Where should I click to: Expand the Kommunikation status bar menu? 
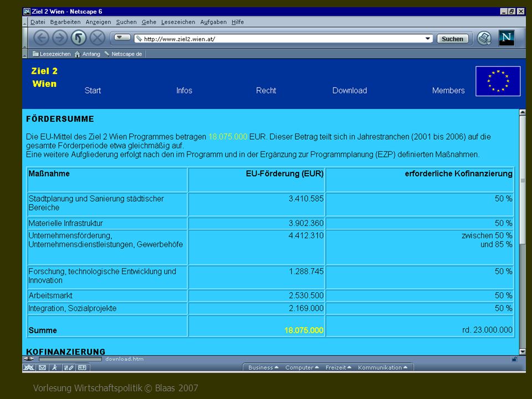pos(383,367)
